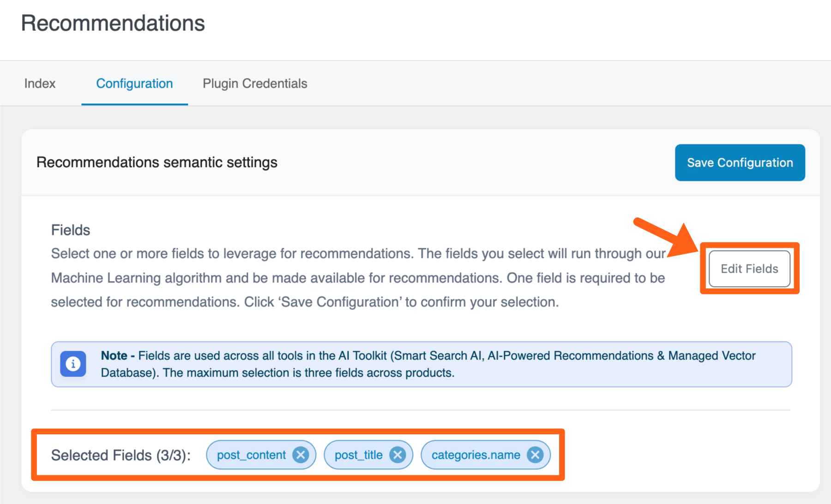Click the Machine Learning algorithm description text
Screen dimensions: 831x504
(x=358, y=278)
